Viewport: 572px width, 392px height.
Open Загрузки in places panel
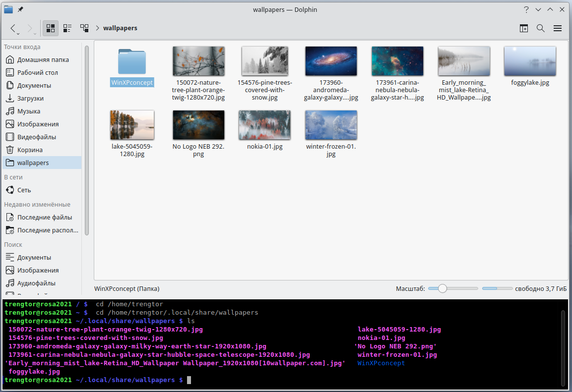point(30,98)
